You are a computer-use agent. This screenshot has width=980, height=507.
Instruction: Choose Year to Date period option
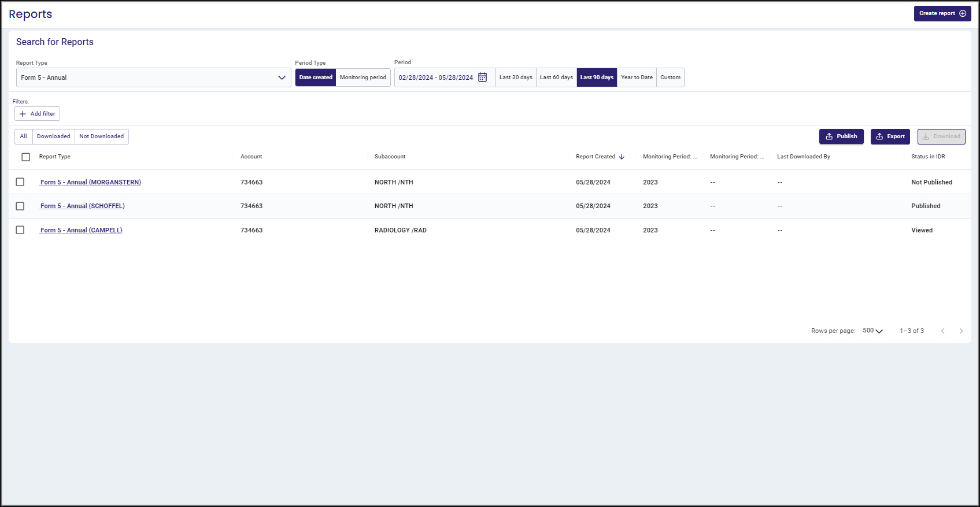click(x=637, y=77)
